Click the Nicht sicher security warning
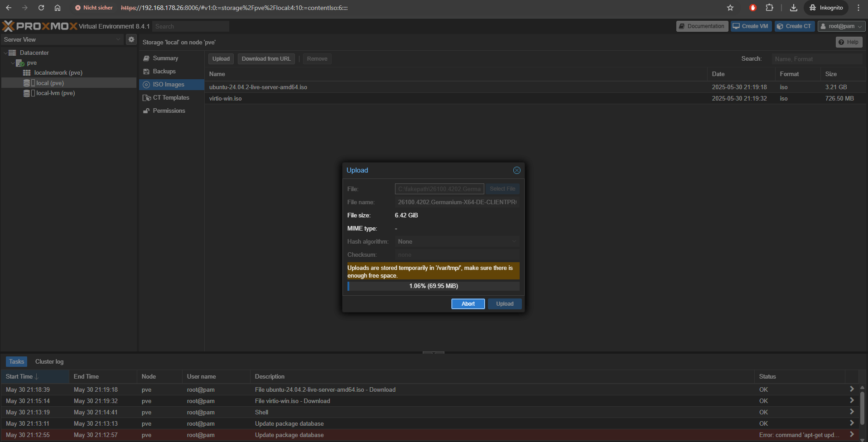Image resolution: width=868 pixels, height=442 pixels. [94, 8]
